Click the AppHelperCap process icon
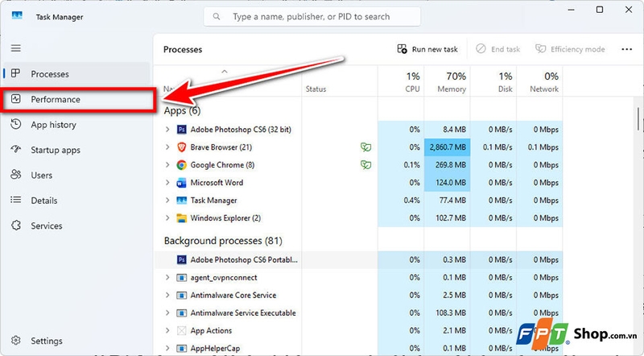This screenshot has width=644, height=356. click(x=182, y=348)
